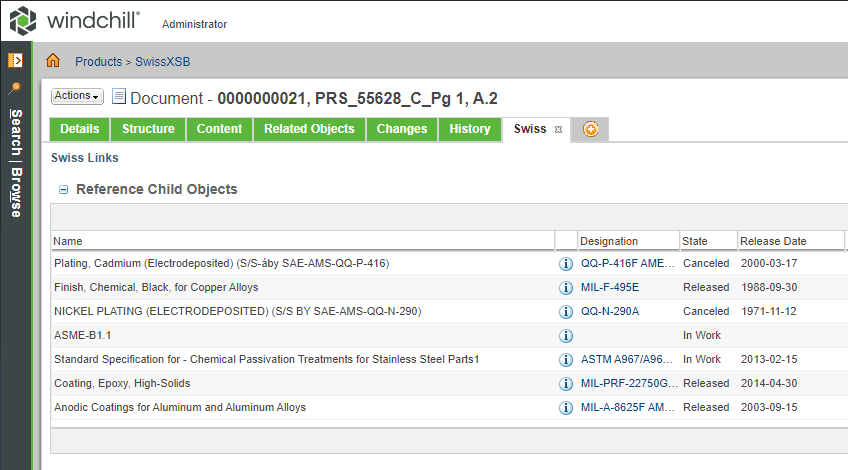This screenshot has height=470, width=848.
Task: Sort by the Name column header
Action: coord(303,241)
